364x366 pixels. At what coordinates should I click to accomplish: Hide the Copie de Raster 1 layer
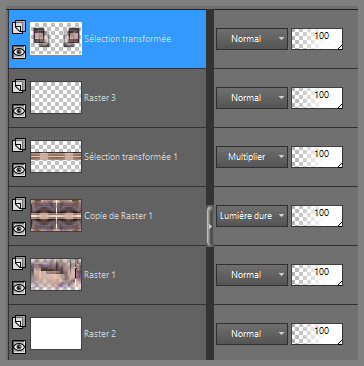click(19, 229)
